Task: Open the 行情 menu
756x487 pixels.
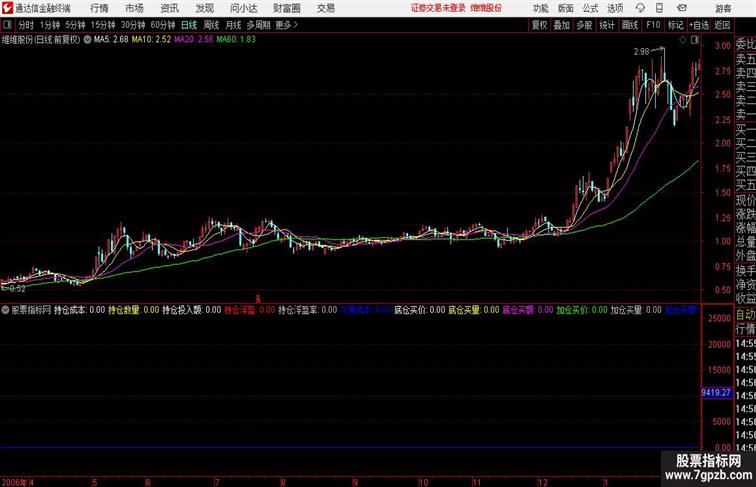Action: tap(99, 8)
